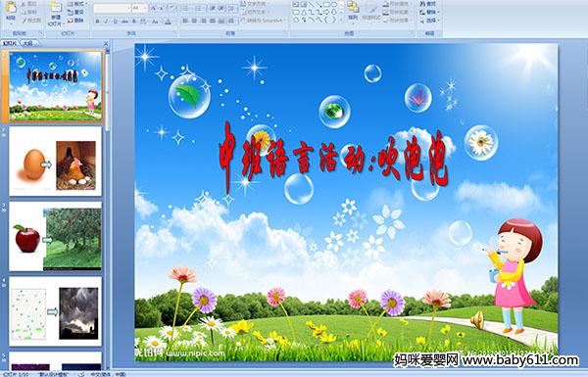The width and height of the screenshot is (588, 377).
Task: Toggle Bold formatting
Action: pos(97,22)
